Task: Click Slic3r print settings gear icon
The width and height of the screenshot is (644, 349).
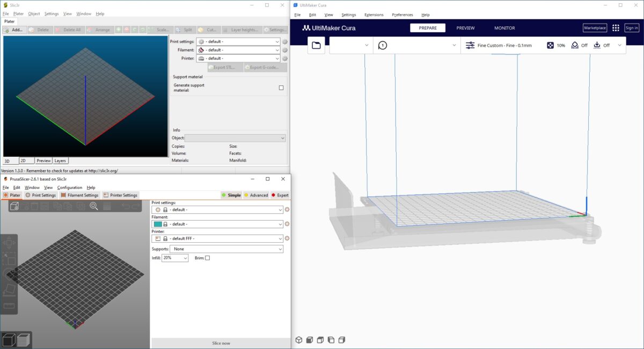Action: click(285, 42)
